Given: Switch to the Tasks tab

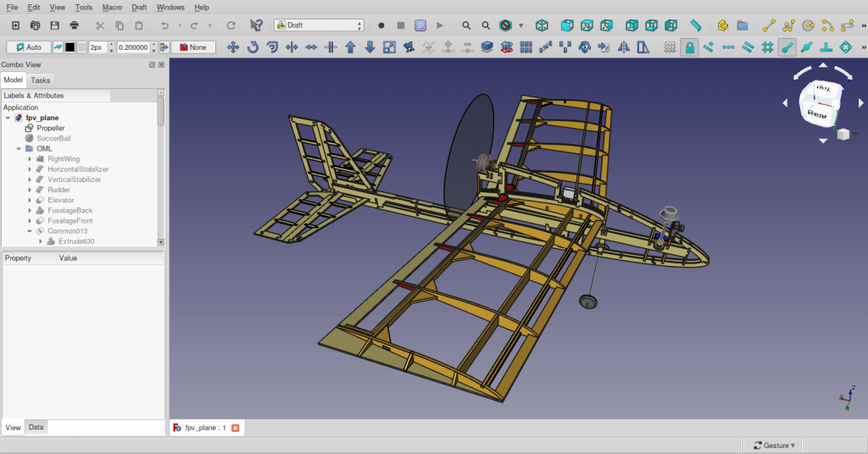Looking at the screenshot, I should pyautogui.click(x=41, y=80).
